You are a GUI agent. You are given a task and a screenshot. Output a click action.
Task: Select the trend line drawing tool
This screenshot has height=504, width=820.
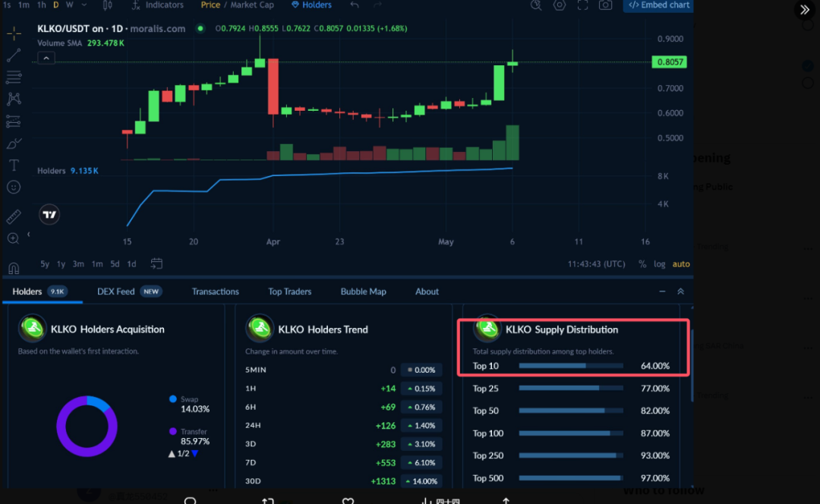[14, 55]
